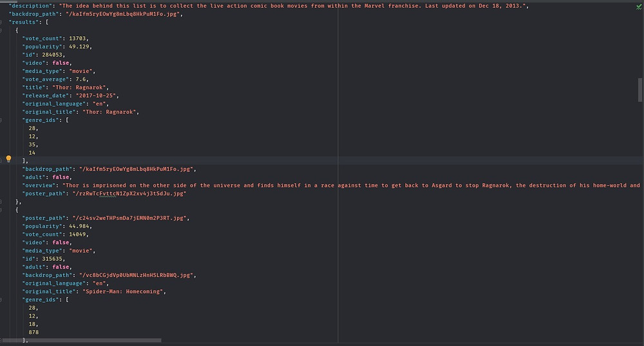Collapse the object starting with poster_path c24sv2weTHP
This screenshot has height=346, width=644.
[x=1, y=210]
